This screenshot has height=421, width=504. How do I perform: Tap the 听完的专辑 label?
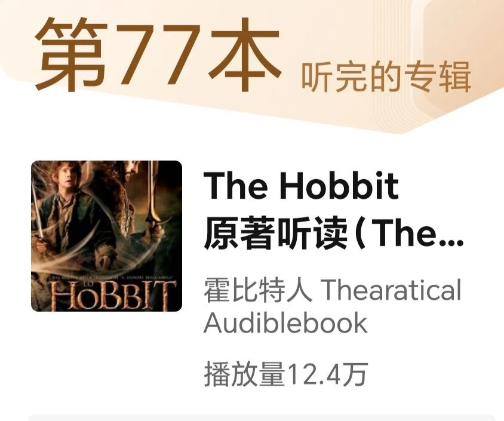pos(386,76)
